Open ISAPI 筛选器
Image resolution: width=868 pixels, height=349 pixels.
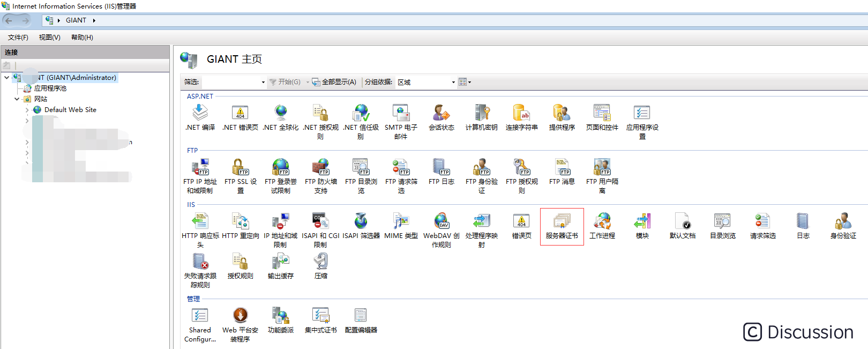[x=361, y=226]
